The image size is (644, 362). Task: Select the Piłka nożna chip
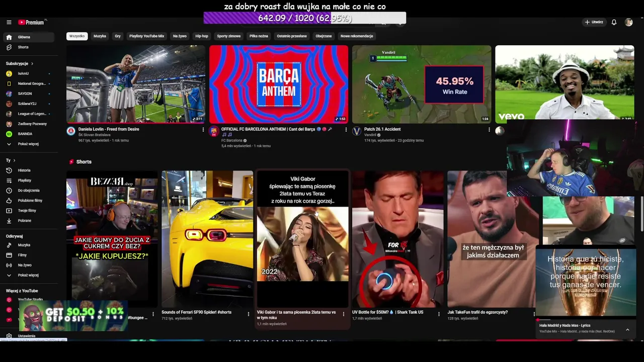coord(259,36)
